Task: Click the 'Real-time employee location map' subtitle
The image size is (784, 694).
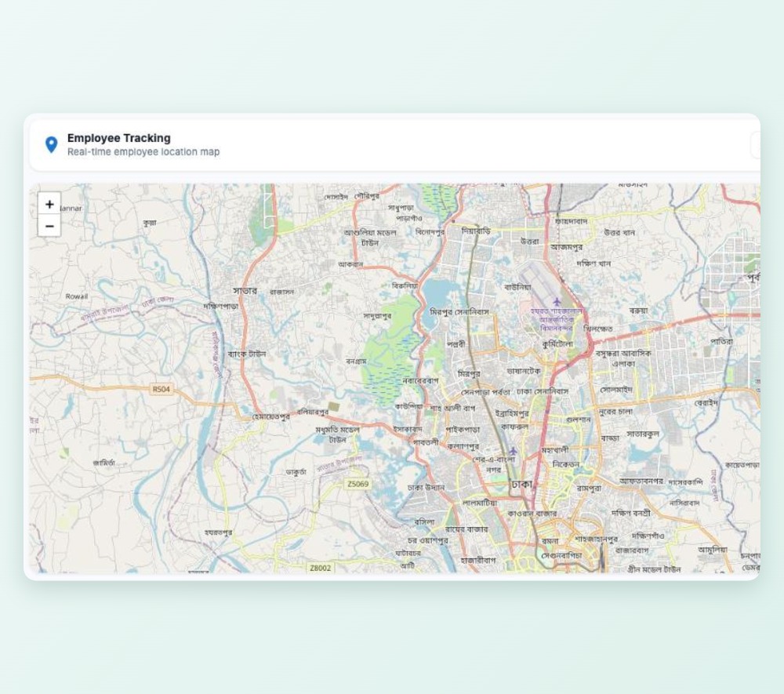Action: pyautogui.click(x=143, y=151)
